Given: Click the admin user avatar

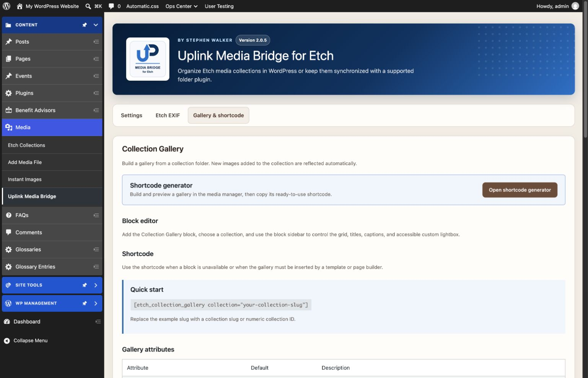Looking at the screenshot, I should [575, 6].
